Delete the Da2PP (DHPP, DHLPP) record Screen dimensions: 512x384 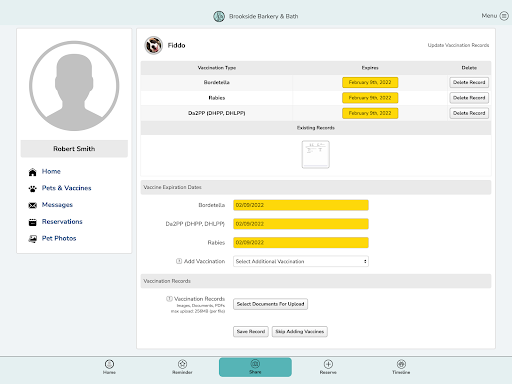click(x=469, y=113)
